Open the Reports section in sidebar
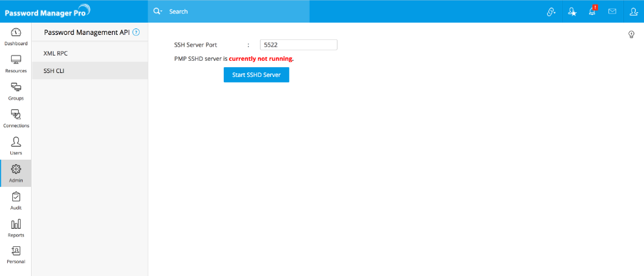644x276 pixels. point(16,228)
